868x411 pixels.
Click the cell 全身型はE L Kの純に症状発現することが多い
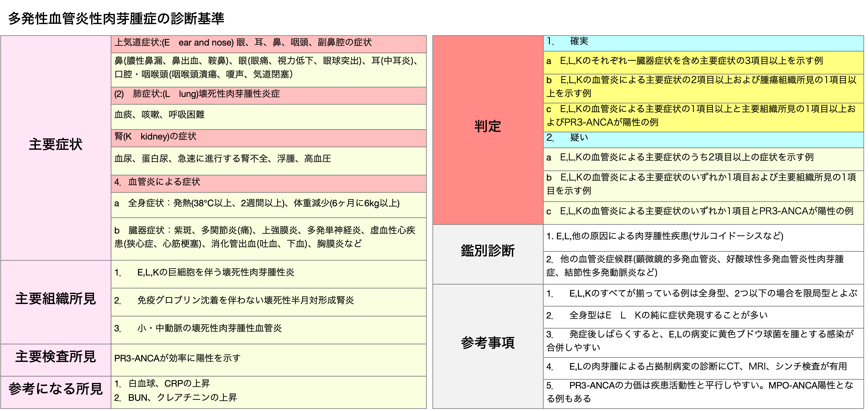click(703, 317)
